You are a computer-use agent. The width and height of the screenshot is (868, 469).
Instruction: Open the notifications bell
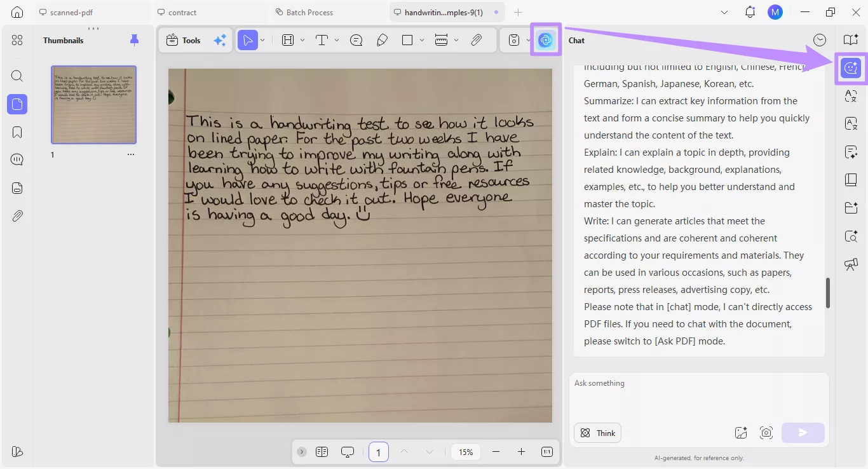coord(750,12)
